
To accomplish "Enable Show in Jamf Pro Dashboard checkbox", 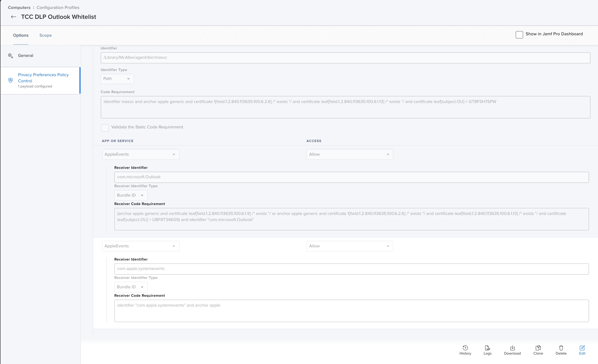I will (519, 34).
